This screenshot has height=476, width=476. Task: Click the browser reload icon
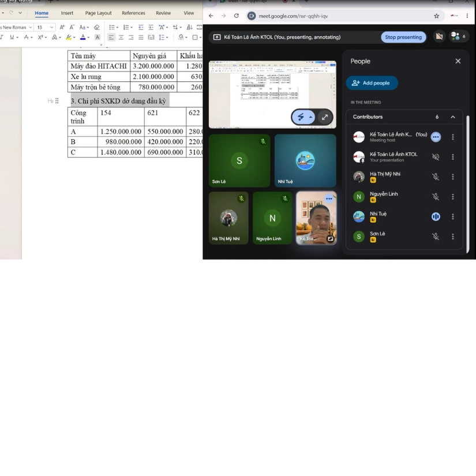(237, 16)
